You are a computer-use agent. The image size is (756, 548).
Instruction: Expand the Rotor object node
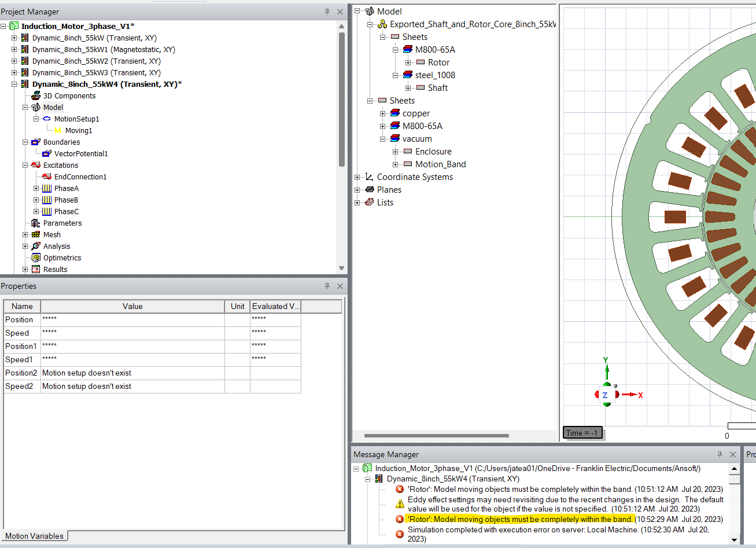[408, 62]
